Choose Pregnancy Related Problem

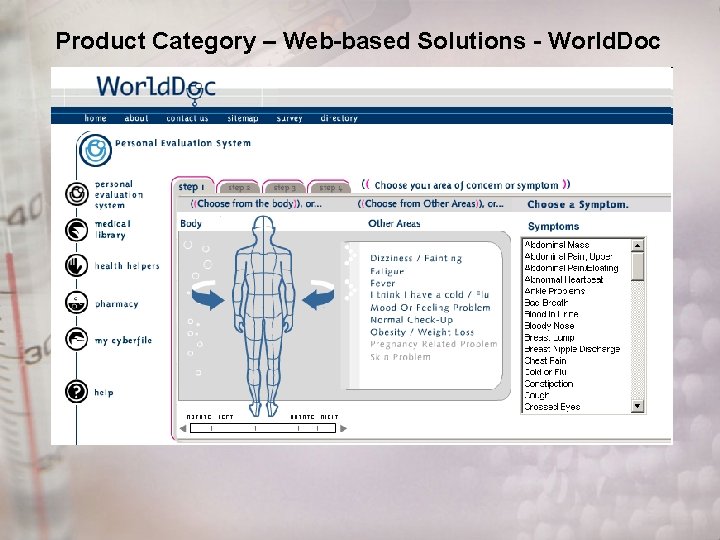(x=433, y=344)
